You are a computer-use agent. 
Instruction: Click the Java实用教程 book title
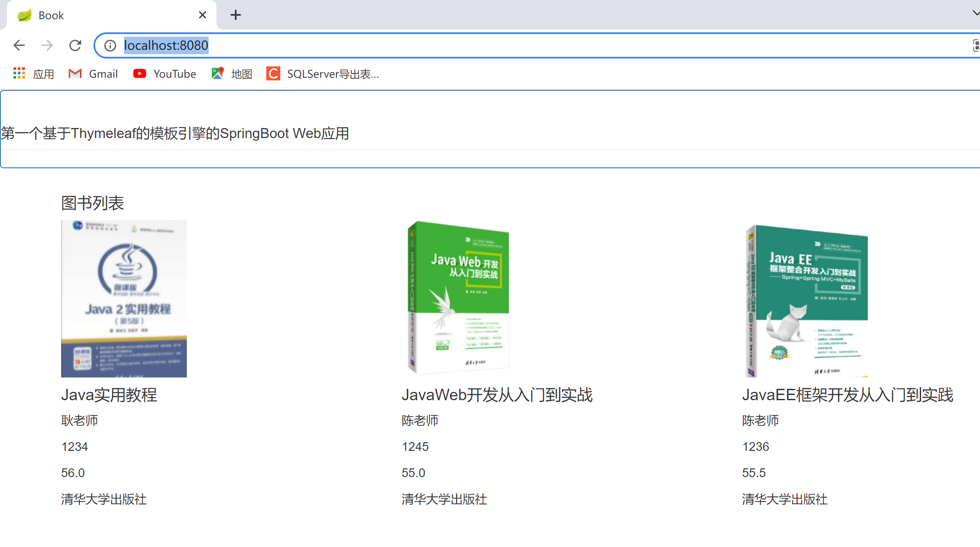click(109, 395)
